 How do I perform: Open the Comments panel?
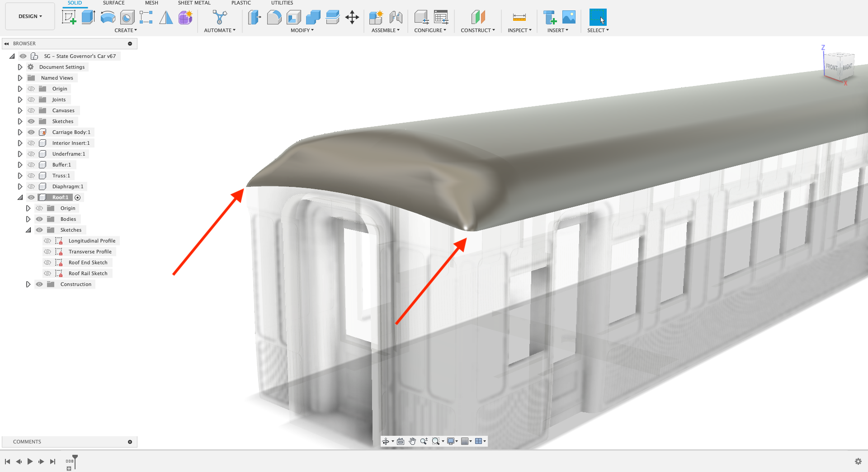coord(27,441)
